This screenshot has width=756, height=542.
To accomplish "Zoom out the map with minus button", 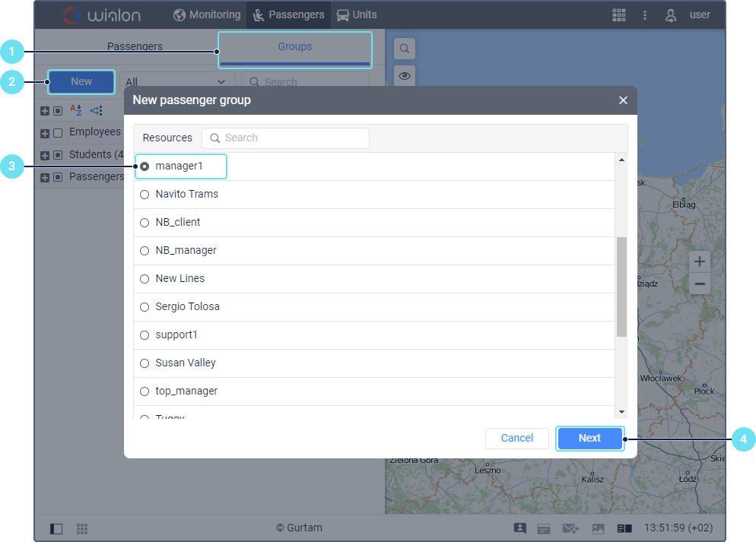I will [x=700, y=284].
